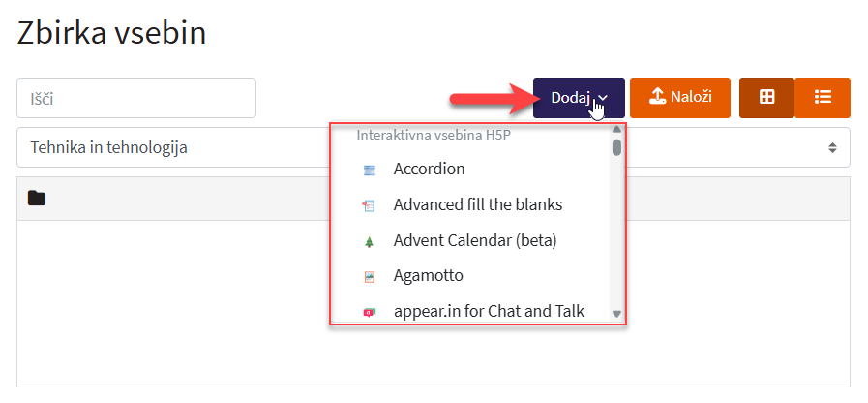The image size is (868, 403).
Task: Switch to list view icon
Action: 823,98
